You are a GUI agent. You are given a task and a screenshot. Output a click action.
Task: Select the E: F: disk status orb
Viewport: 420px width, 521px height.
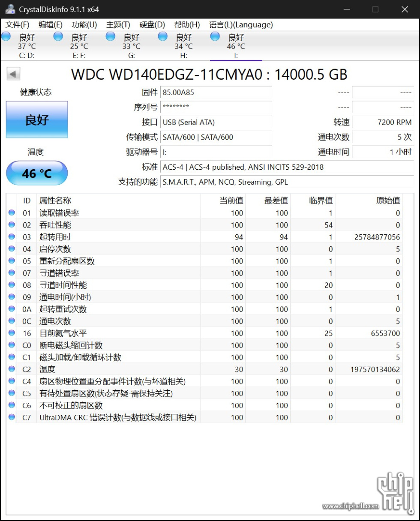[58, 36]
